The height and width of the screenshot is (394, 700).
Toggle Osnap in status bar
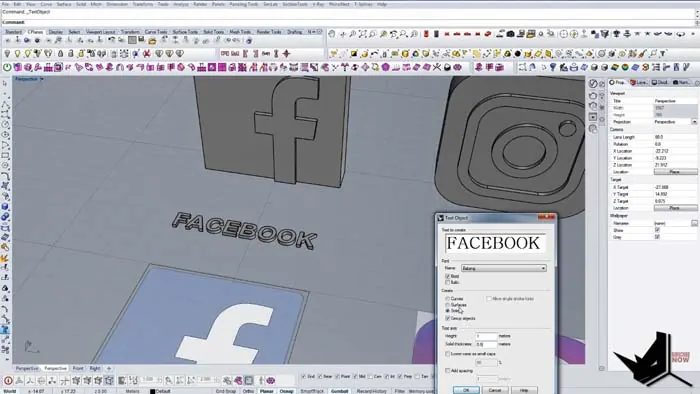(286, 391)
